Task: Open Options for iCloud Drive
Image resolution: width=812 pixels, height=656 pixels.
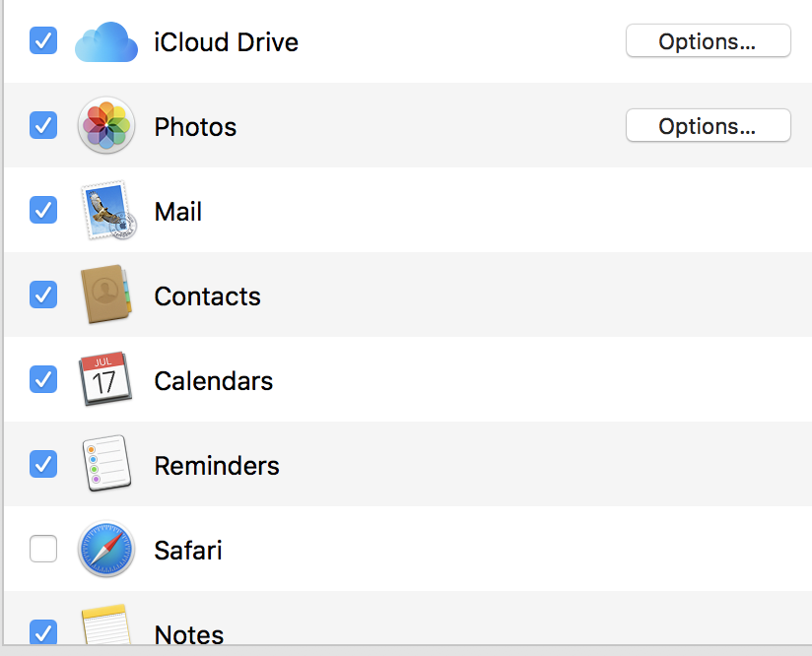Action: pos(708,41)
